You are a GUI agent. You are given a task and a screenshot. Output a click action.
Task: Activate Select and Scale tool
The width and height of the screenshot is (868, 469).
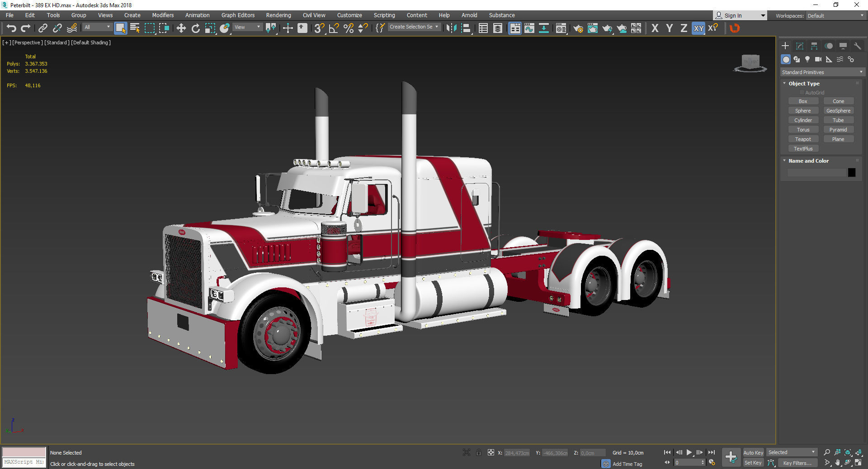[x=210, y=28]
